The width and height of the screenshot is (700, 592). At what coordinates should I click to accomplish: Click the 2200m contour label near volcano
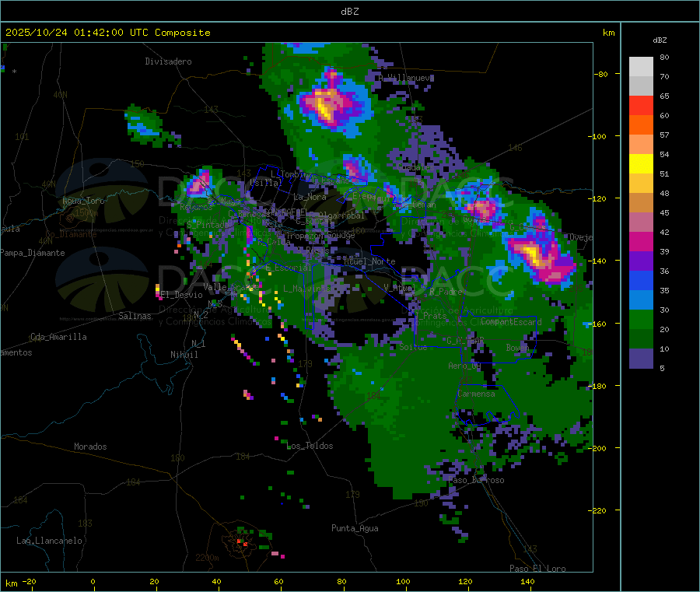(x=207, y=558)
